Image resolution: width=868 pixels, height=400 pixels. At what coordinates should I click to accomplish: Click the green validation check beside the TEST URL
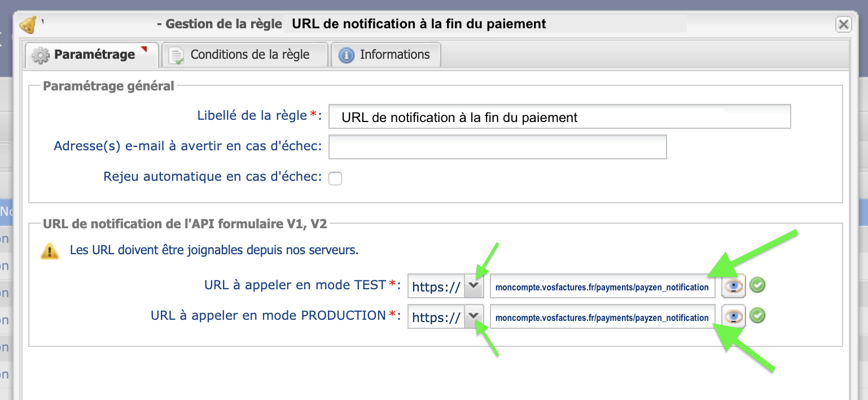[757, 285]
